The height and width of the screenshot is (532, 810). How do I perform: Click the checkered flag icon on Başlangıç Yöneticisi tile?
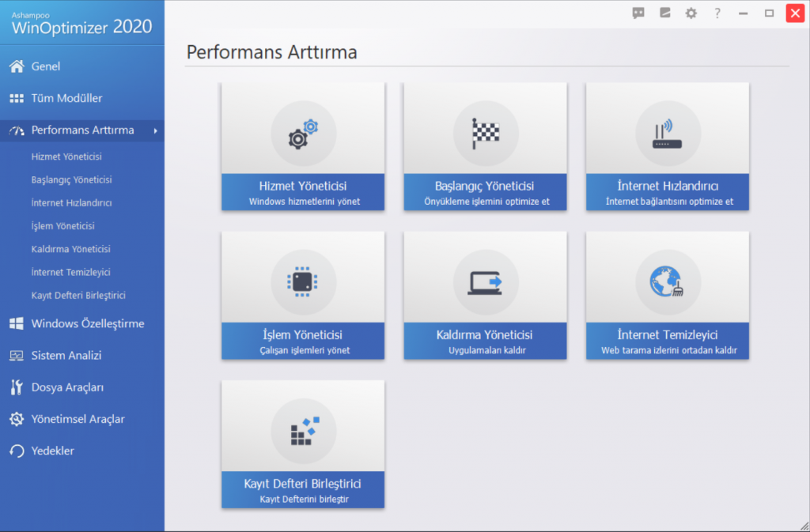tap(485, 134)
